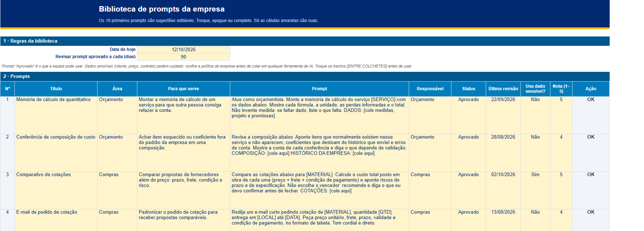Select prompt cell starting 'Revise a composição abaixo'

pyautogui.click(x=319, y=153)
